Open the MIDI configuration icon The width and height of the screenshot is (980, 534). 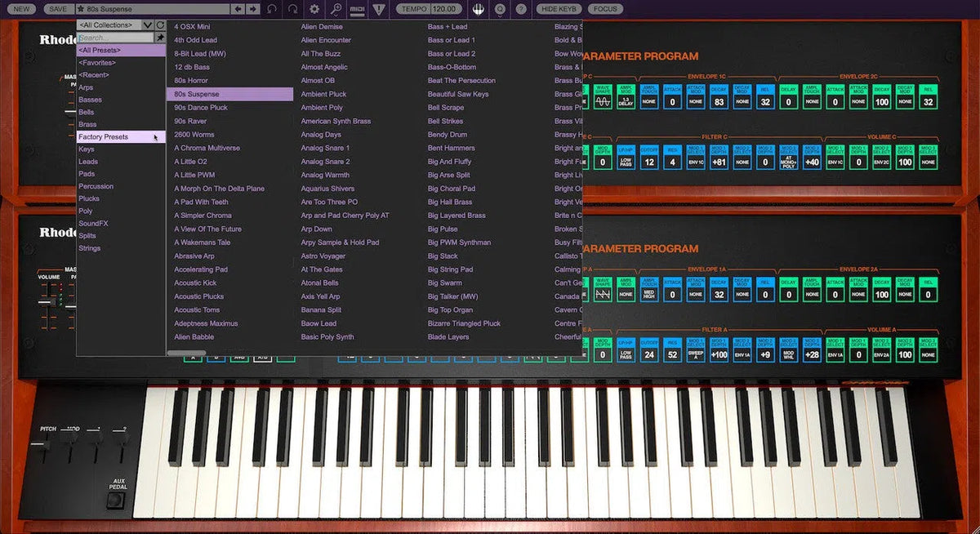point(358,9)
